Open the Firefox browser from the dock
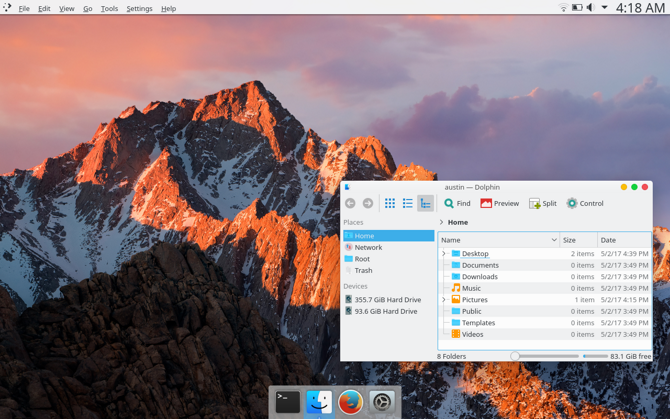This screenshot has width=670, height=419. (350, 402)
